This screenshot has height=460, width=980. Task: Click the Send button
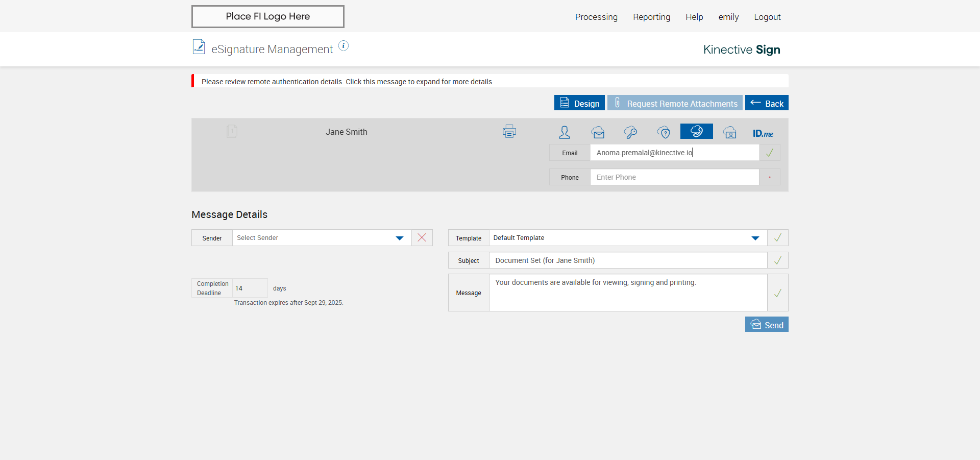coord(767,324)
